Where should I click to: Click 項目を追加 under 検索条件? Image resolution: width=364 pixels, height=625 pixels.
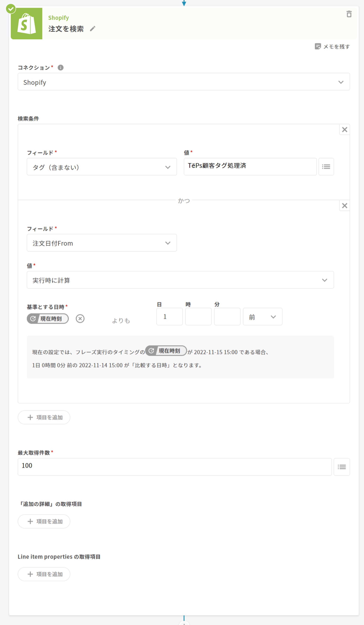point(44,417)
